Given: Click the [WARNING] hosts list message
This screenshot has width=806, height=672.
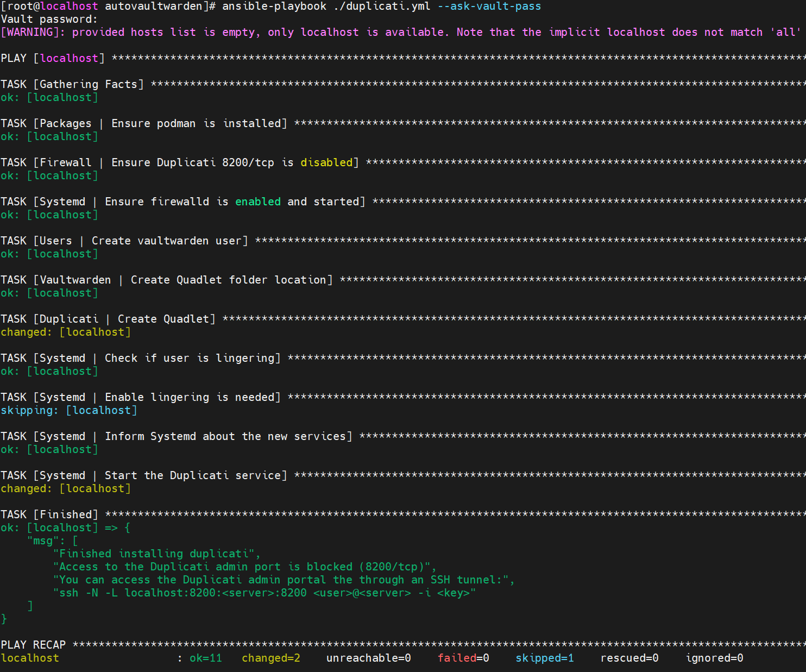Looking at the screenshot, I should coord(401,33).
